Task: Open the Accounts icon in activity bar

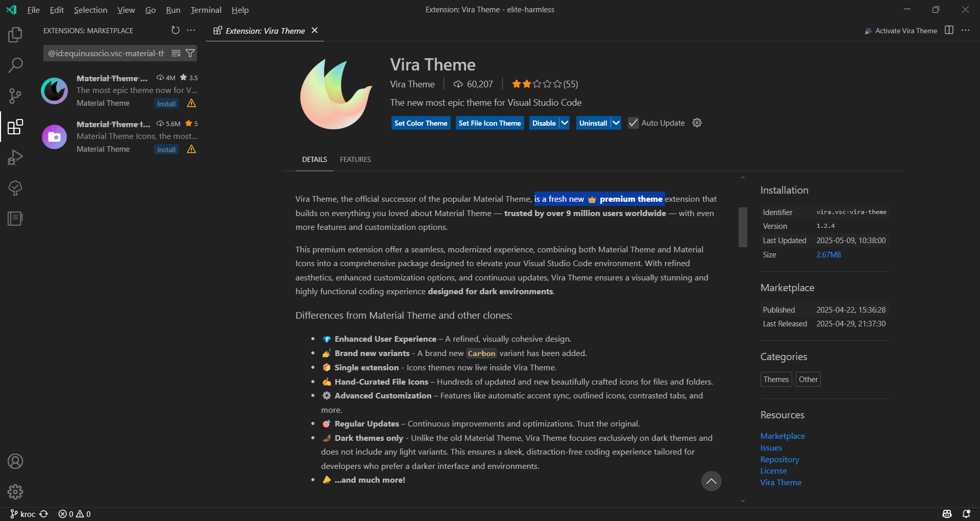Action: (15, 461)
